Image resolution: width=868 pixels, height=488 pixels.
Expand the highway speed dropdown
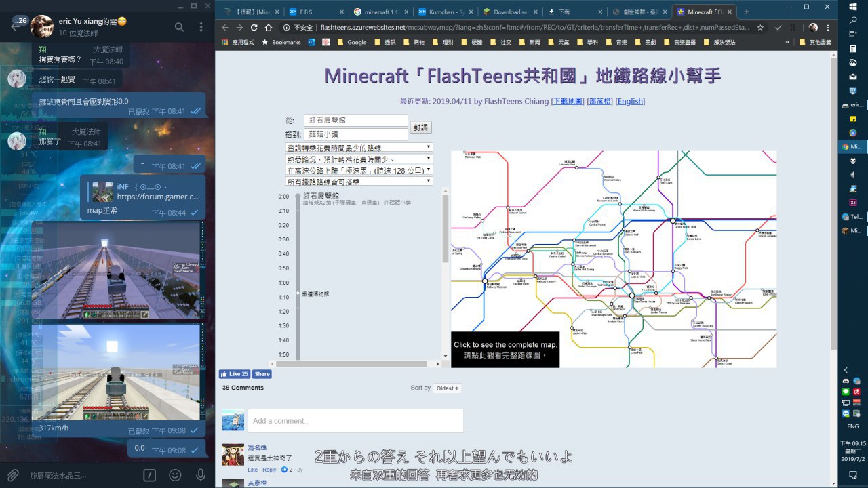(359, 170)
